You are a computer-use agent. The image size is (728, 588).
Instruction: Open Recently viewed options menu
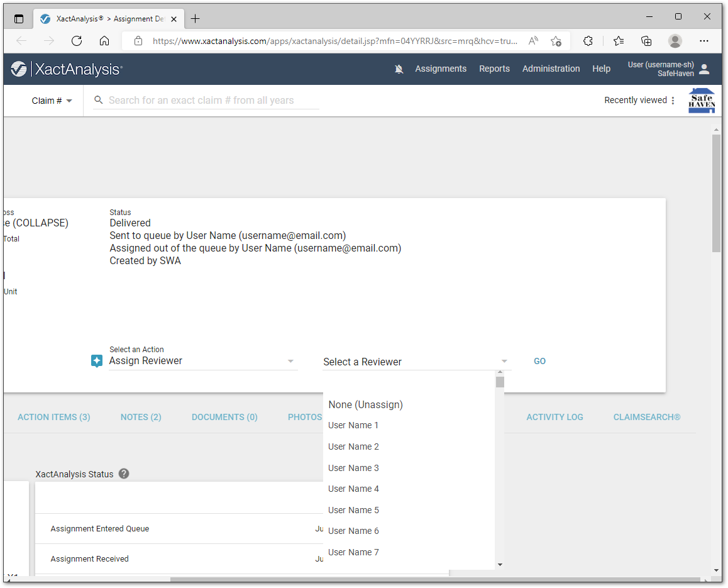click(673, 101)
